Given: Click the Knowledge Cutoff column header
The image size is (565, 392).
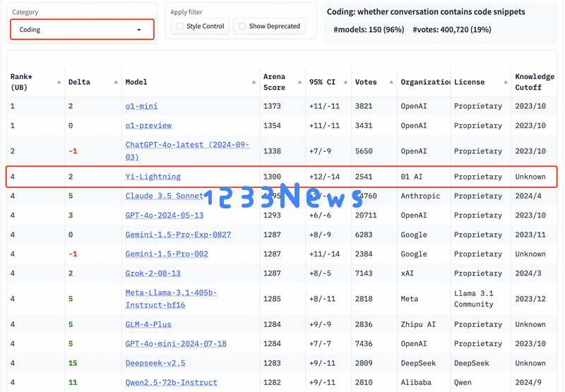Looking at the screenshot, I should [x=535, y=82].
